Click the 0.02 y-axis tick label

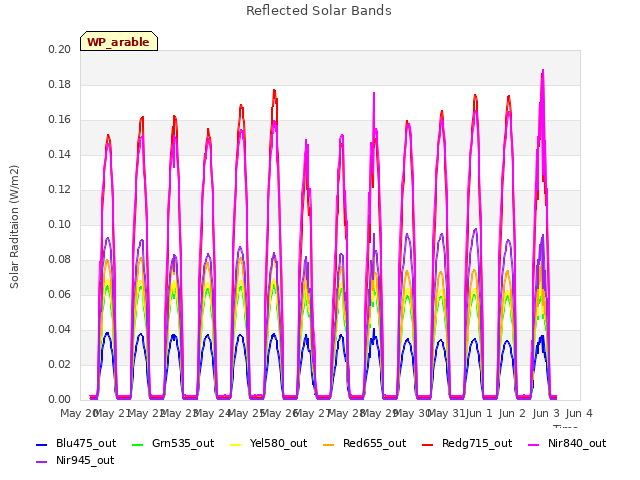point(60,364)
